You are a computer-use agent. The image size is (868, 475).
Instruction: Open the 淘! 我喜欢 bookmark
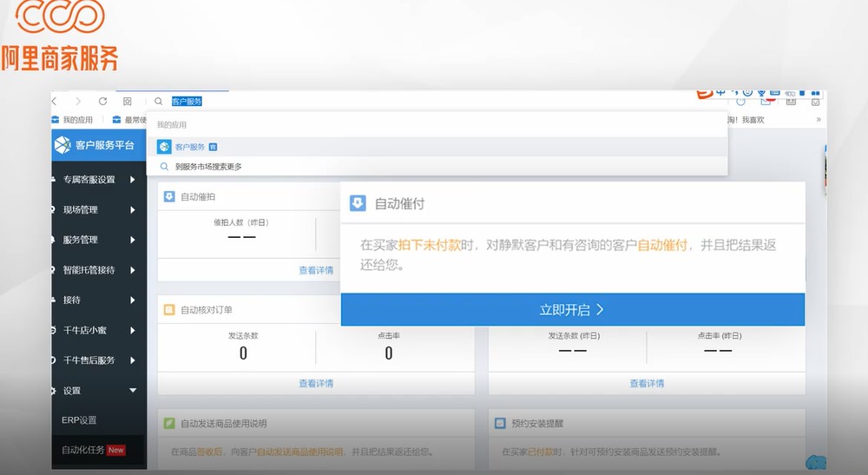pos(745,120)
